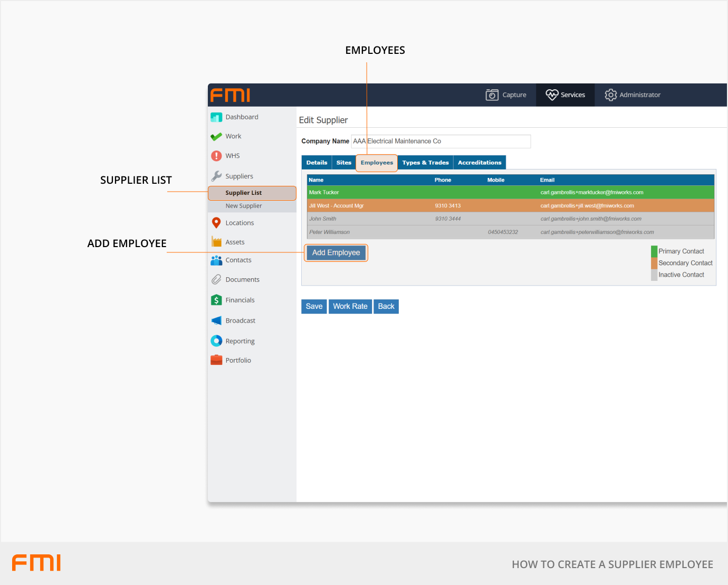Click the Suppliers wrench icon
The height and width of the screenshot is (585, 728).
pyautogui.click(x=216, y=176)
